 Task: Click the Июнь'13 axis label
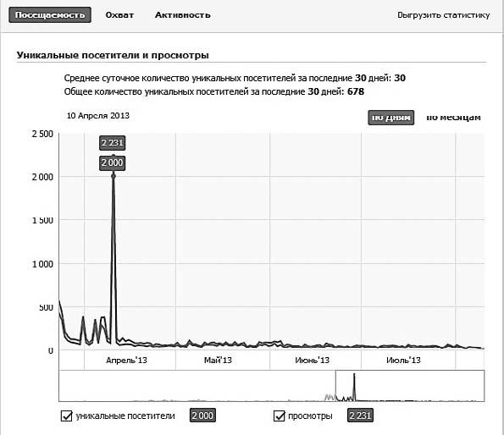(x=312, y=361)
